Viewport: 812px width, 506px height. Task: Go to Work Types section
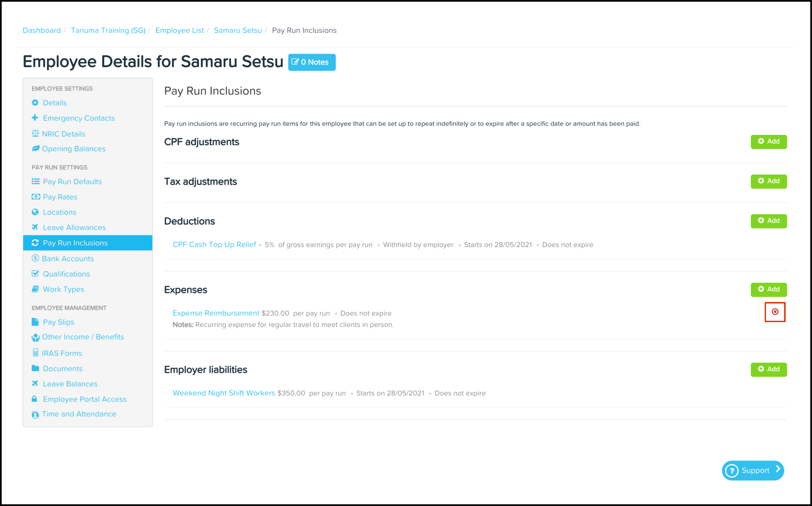click(63, 289)
